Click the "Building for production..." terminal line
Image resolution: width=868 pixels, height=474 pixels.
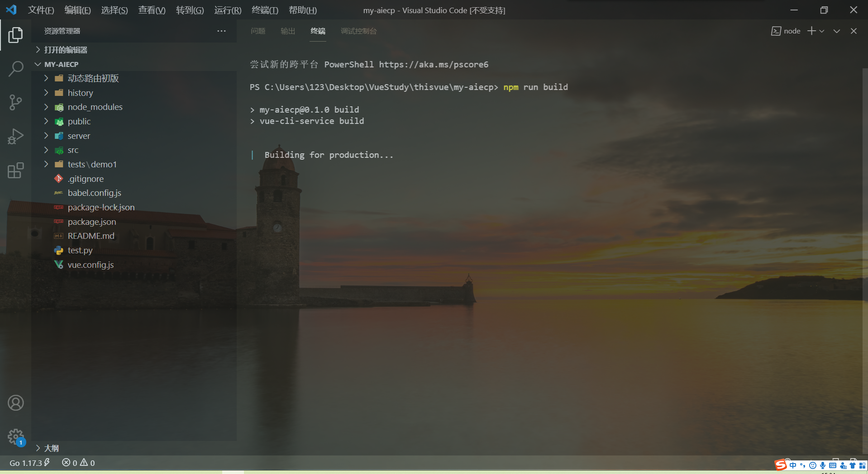pyautogui.click(x=329, y=155)
